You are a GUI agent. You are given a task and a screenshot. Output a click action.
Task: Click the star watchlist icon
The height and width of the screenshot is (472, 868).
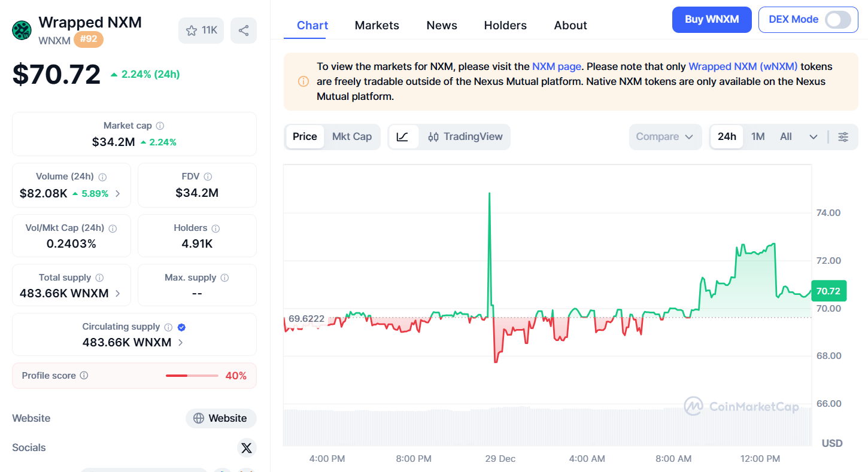tap(192, 31)
